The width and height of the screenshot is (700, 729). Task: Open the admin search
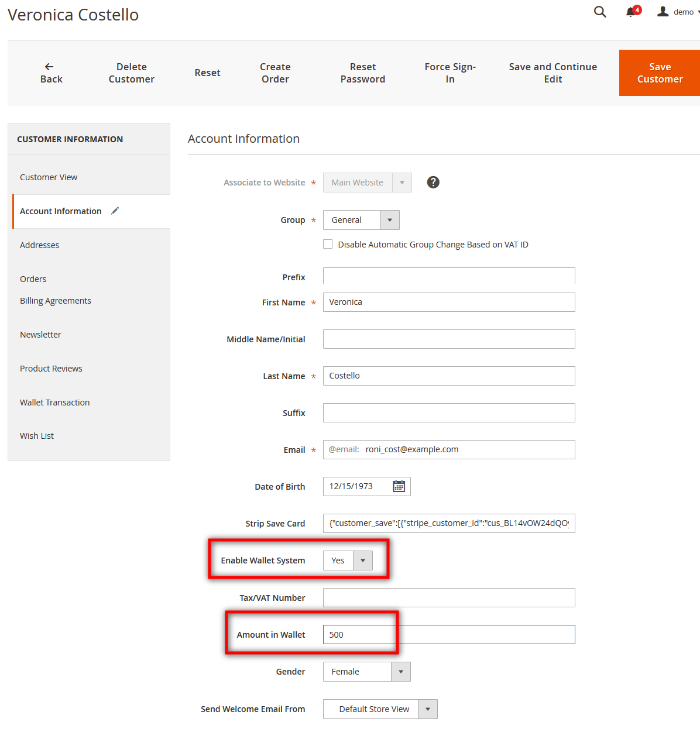[x=599, y=12]
